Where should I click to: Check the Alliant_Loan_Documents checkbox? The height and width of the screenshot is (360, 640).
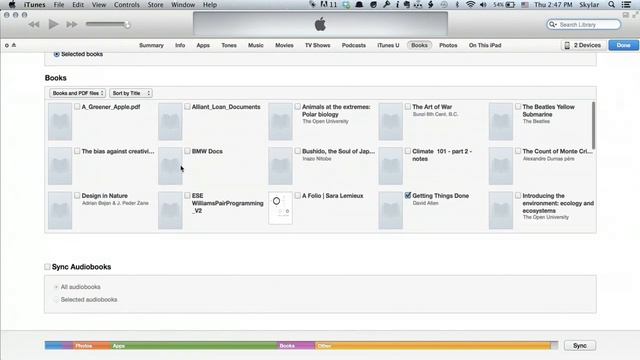pyautogui.click(x=187, y=107)
